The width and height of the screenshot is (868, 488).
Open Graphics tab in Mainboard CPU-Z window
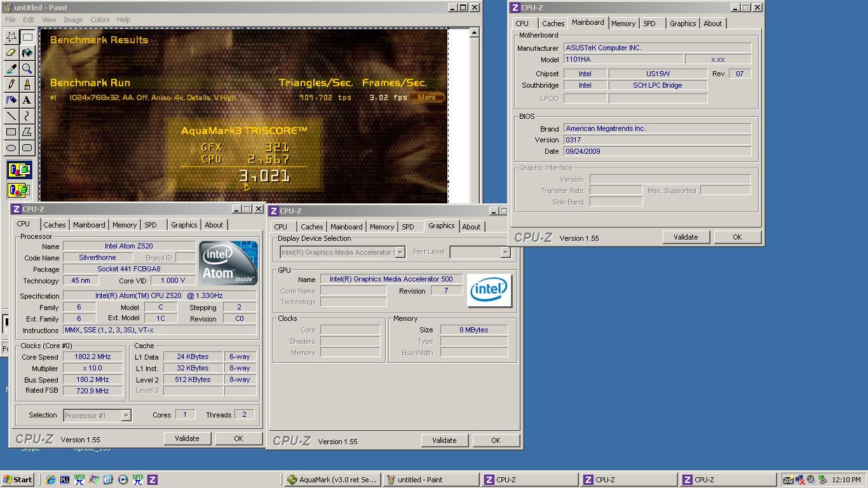[683, 24]
